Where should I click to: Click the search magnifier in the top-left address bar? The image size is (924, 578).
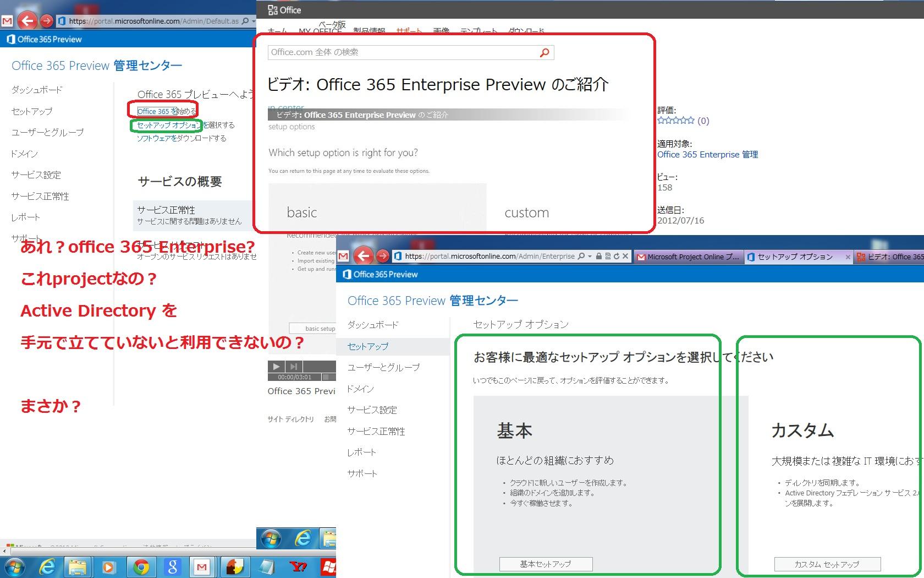(x=245, y=21)
